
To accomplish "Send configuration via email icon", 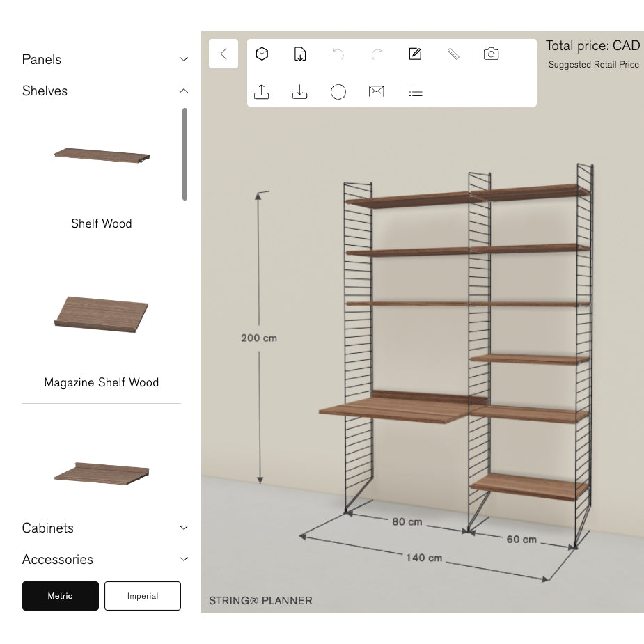I will [376, 92].
